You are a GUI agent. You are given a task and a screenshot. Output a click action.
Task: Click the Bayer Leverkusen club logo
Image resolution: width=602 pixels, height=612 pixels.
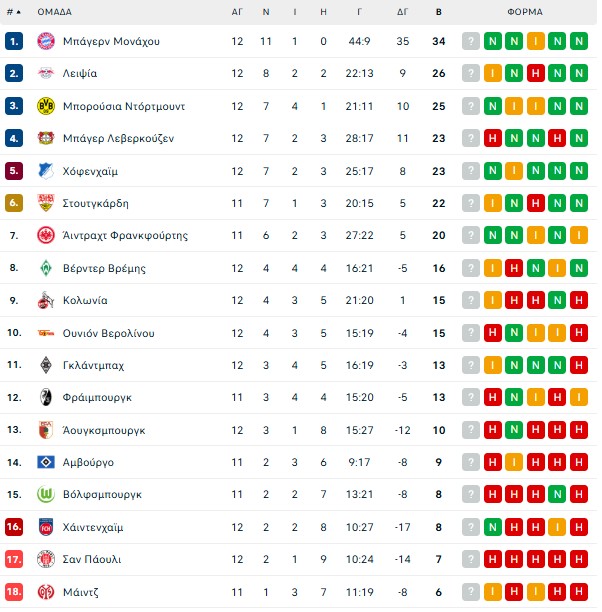pyautogui.click(x=45, y=138)
